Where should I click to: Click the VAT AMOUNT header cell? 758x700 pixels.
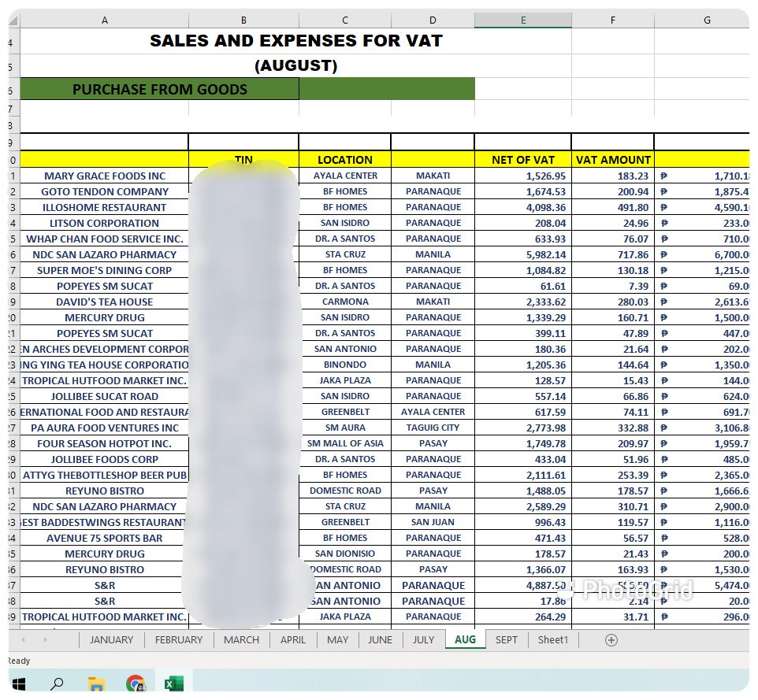[612, 159]
